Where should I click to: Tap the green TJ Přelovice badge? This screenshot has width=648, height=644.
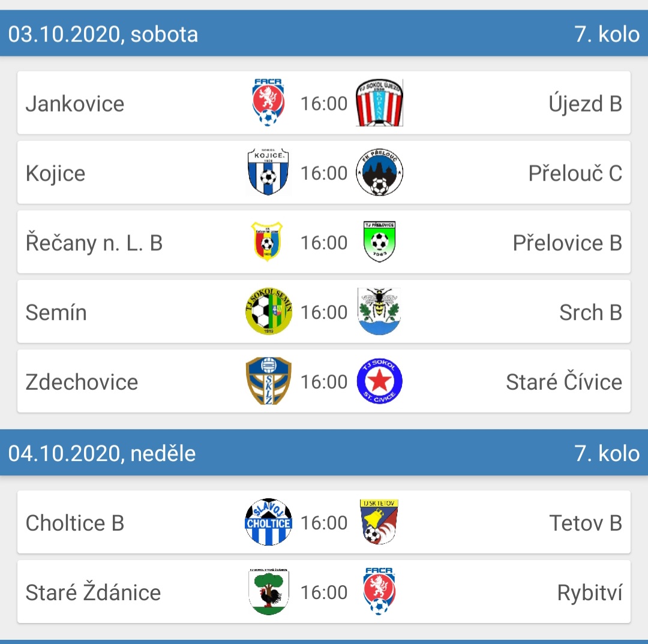click(379, 242)
